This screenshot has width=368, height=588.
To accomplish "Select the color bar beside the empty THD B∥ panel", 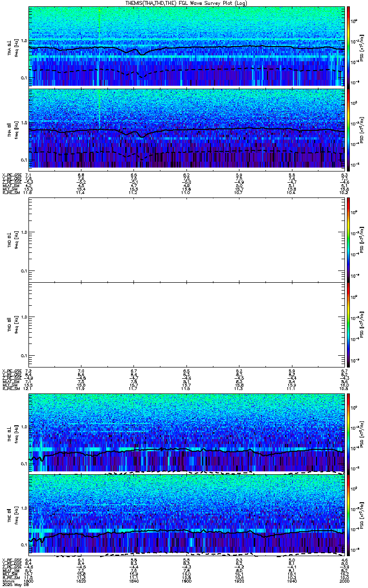I will click(x=348, y=325).
